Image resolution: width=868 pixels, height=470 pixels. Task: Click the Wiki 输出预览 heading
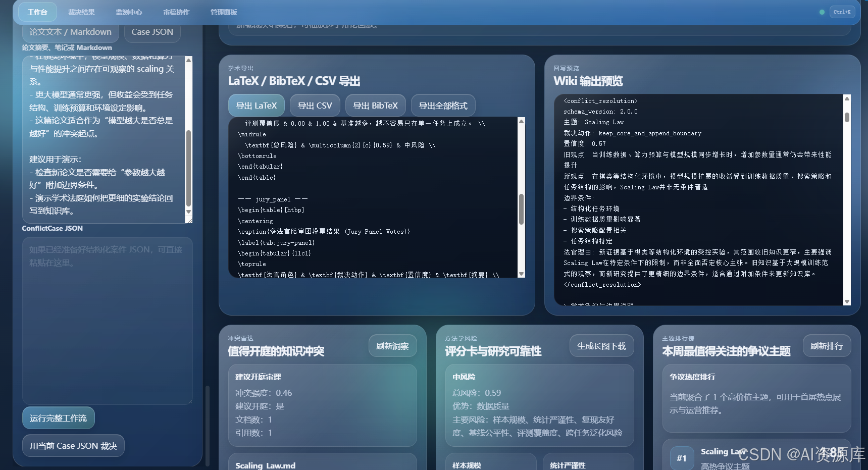588,81
